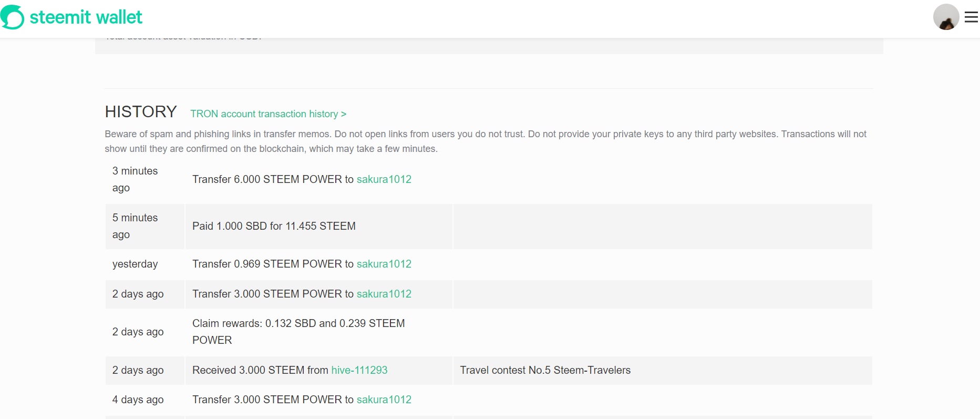Open sakura1012 in the 0.969 STEEM POWER transfer
This screenshot has height=419, width=980.
tap(384, 264)
